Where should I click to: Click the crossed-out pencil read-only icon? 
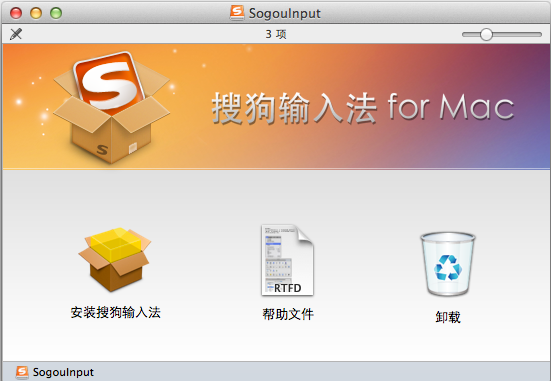tap(16, 34)
